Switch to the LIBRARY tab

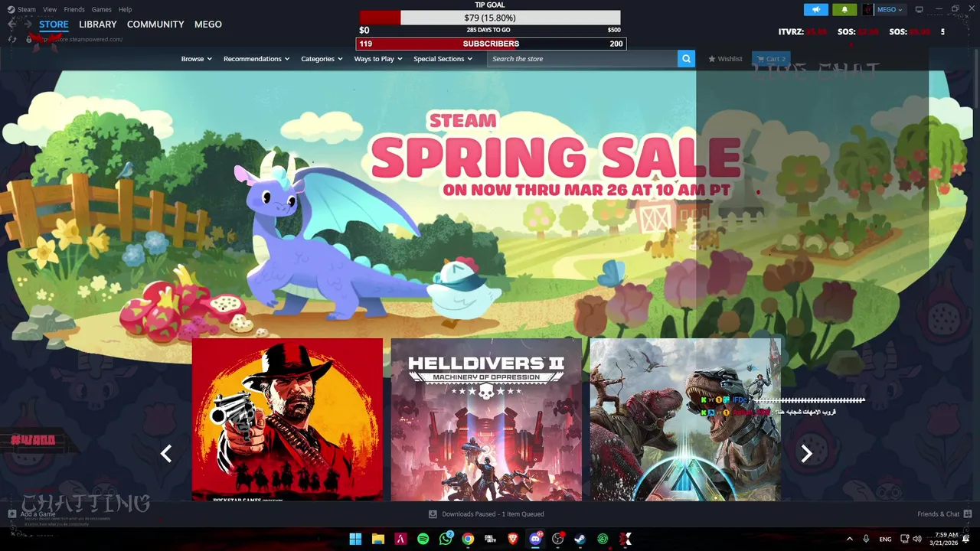click(x=98, y=24)
